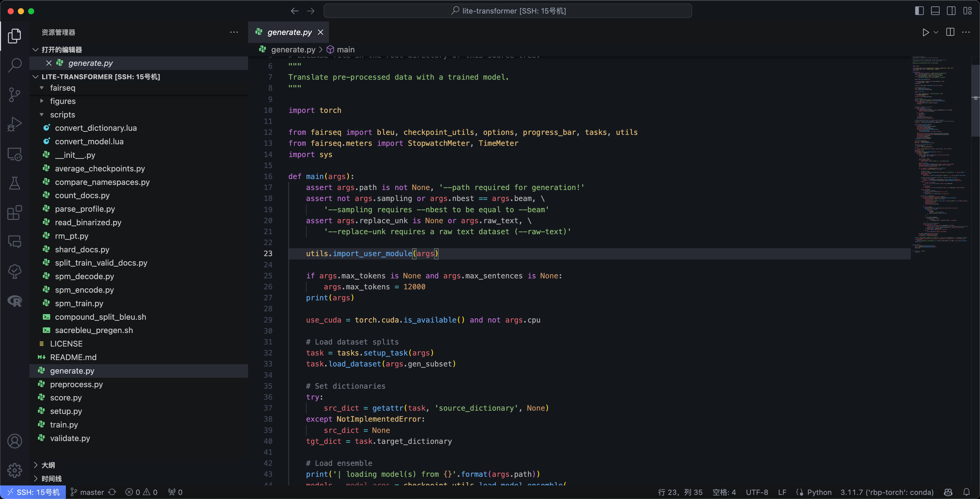This screenshot has height=499, width=980.
Task: Open run options dropdown arrow beside play
Action: pyautogui.click(x=936, y=32)
